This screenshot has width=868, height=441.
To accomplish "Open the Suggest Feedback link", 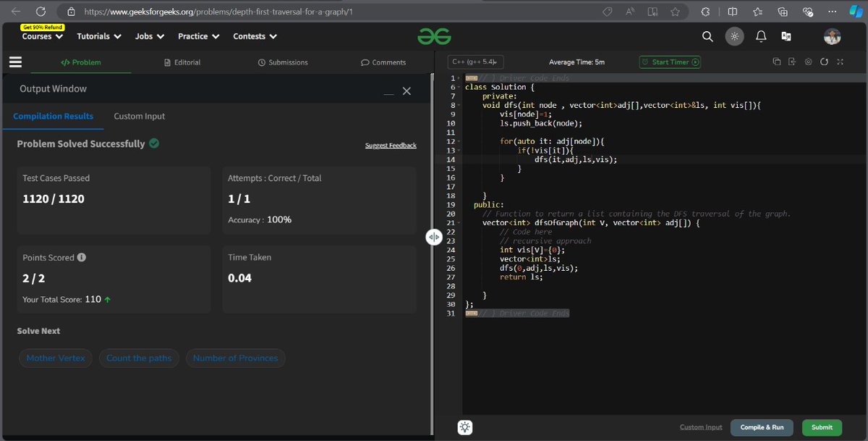I will (x=391, y=145).
